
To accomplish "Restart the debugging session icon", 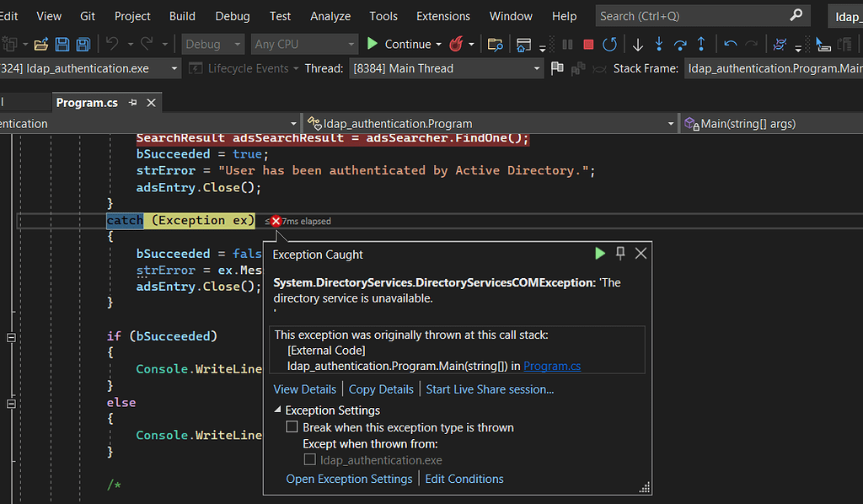I will [x=609, y=44].
